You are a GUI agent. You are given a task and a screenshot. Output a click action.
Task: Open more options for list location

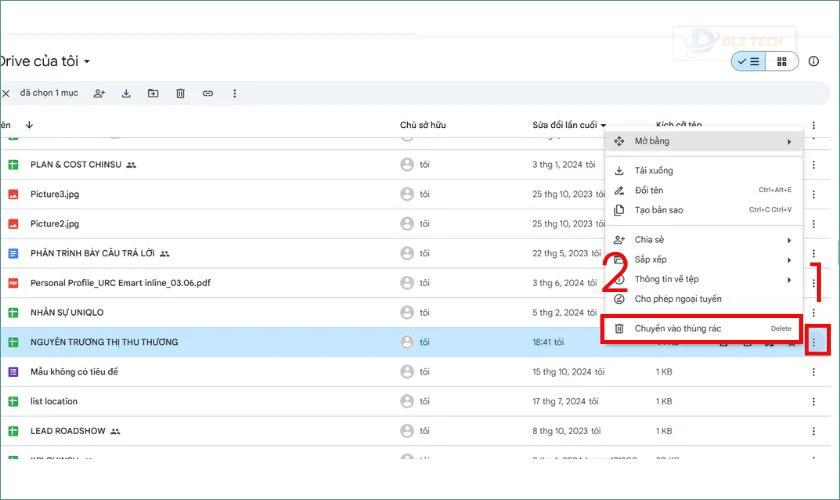pyautogui.click(x=813, y=401)
